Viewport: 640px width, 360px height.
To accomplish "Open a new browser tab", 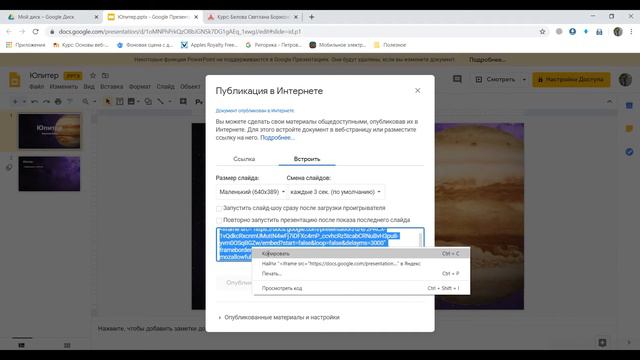I will click(311, 17).
